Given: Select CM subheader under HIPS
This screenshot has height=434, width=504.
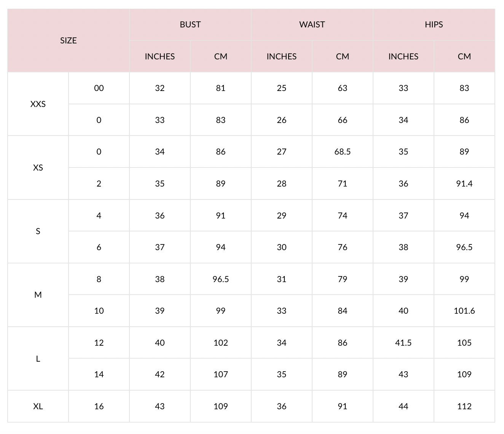Looking at the screenshot, I should 464,56.
